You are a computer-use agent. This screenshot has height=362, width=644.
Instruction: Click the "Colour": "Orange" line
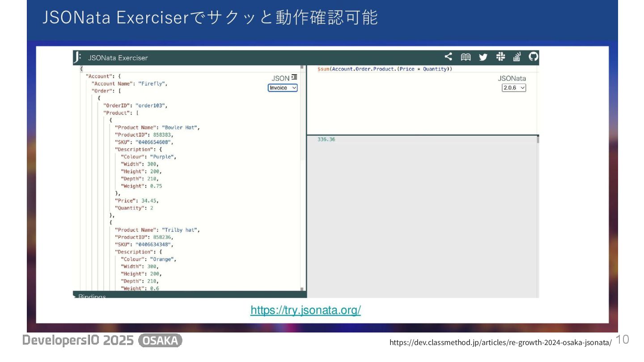[x=148, y=259]
